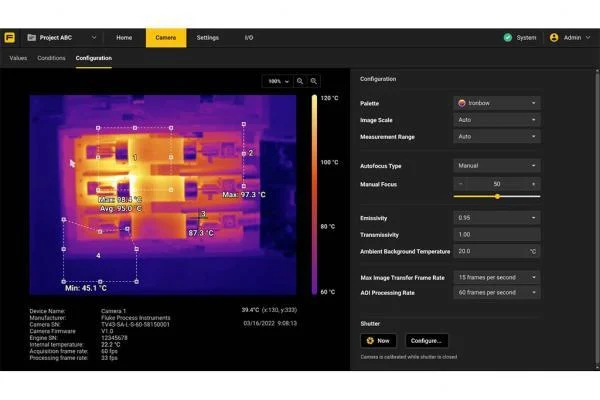Viewport: 600px width, 400px height.
Task: Trigger the shutter Now button
Action: (x=379, y=341)
